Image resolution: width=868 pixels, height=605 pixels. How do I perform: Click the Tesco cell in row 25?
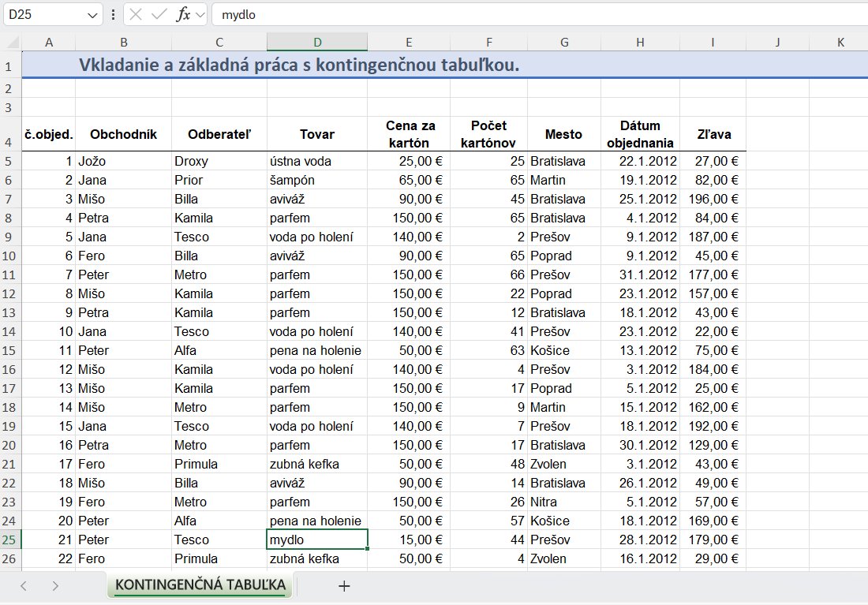click(x=219, y=540)
